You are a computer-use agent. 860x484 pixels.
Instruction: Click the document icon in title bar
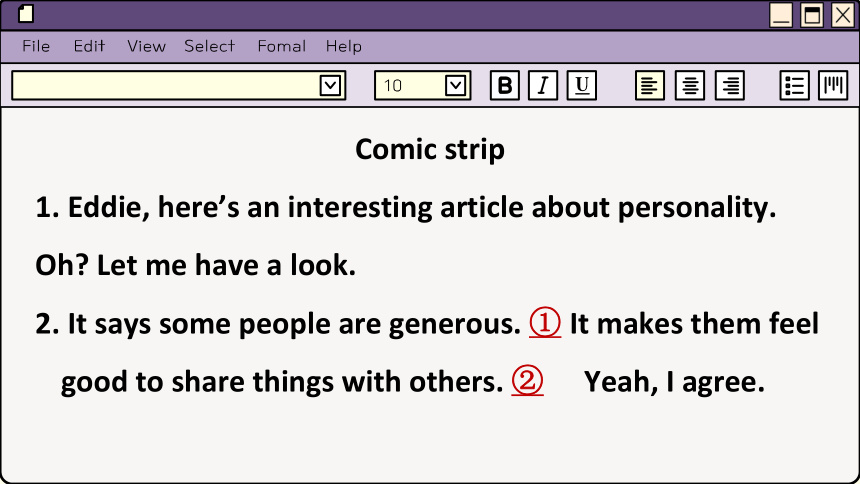pos(26,14)
